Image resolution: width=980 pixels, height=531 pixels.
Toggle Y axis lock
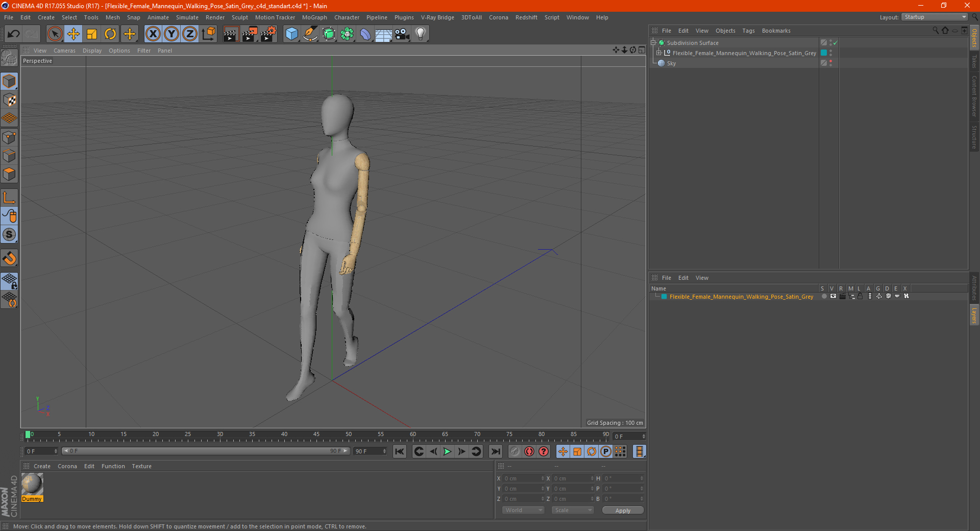coord(171,34)
